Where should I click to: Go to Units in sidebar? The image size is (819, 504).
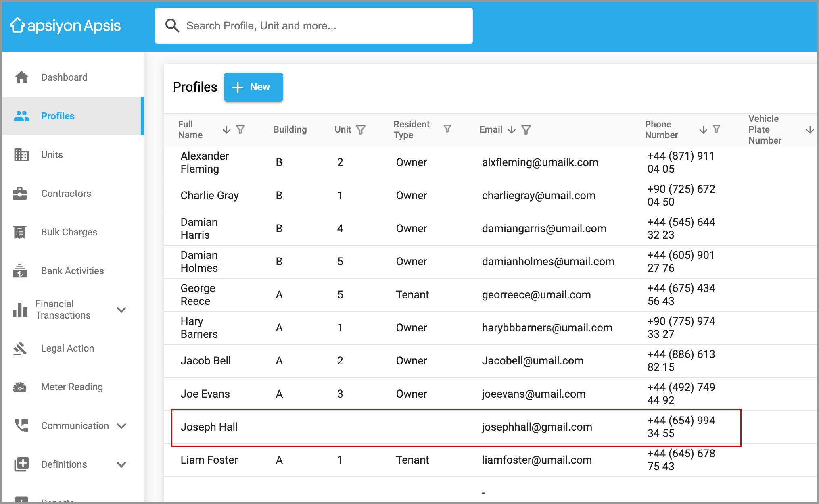click(52, 155)
